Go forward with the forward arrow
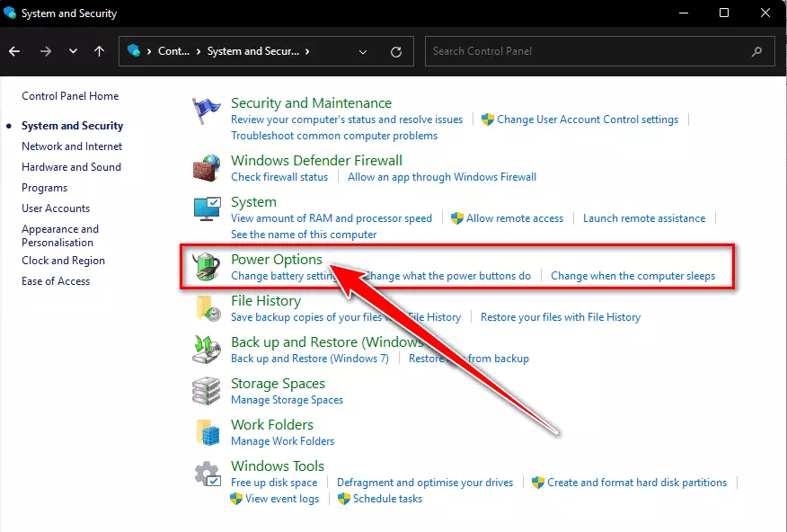The height and width of the screenshot is (532, 787). (x=46, y=51)
